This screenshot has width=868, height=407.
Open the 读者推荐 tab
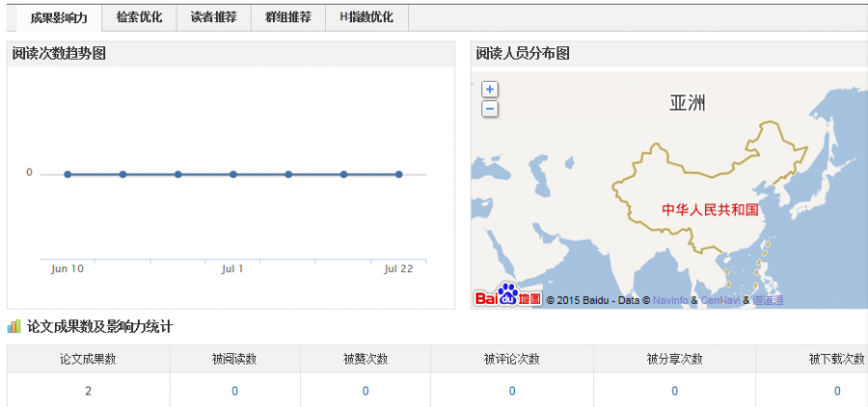[214, 17]
